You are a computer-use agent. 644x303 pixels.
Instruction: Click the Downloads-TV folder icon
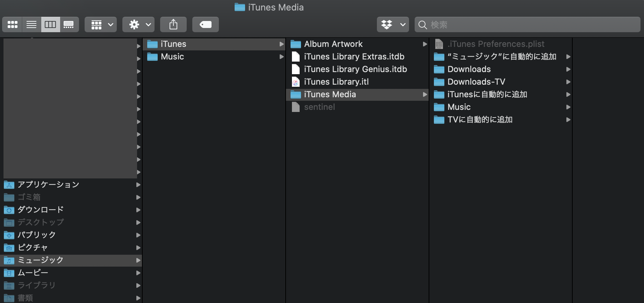439,82
